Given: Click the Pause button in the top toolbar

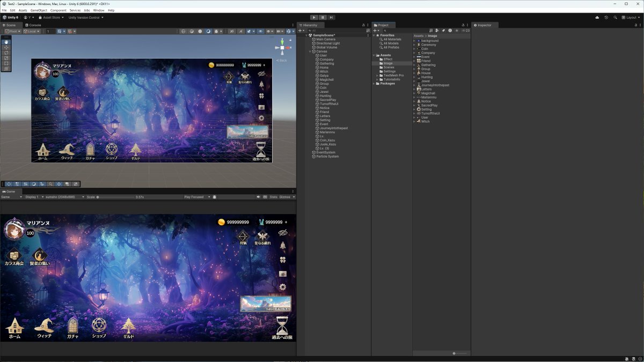Looking at the screenshot, I should point(323,17).
